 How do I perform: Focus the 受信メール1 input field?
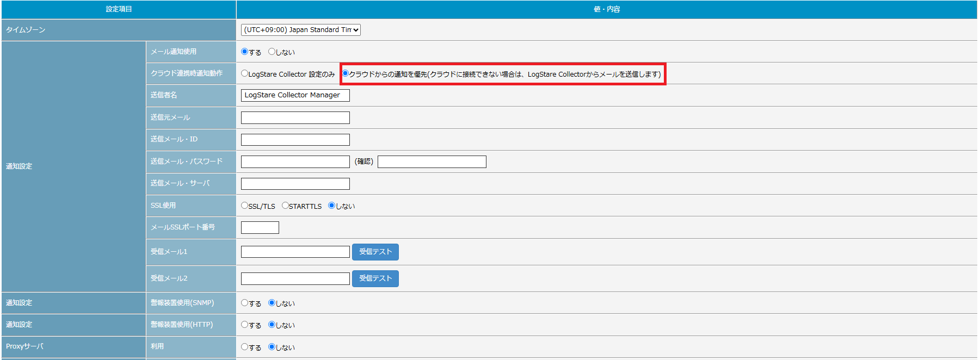tap(295, 252)
